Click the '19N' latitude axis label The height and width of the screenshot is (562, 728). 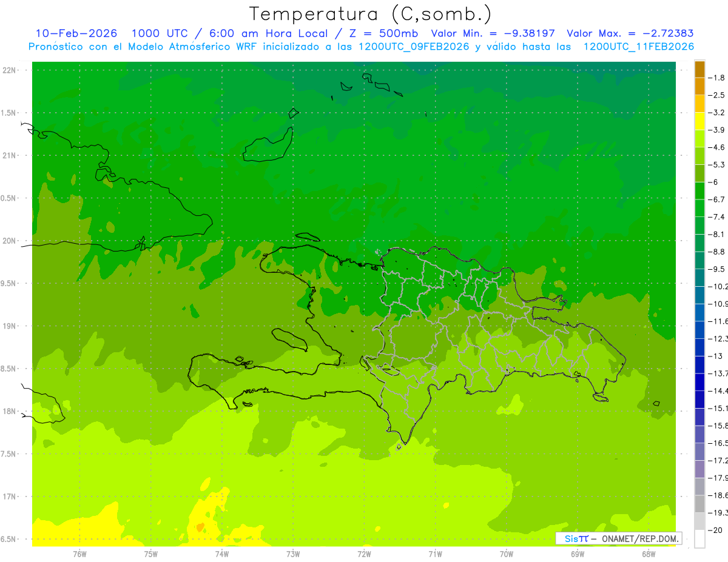[10, 326]
